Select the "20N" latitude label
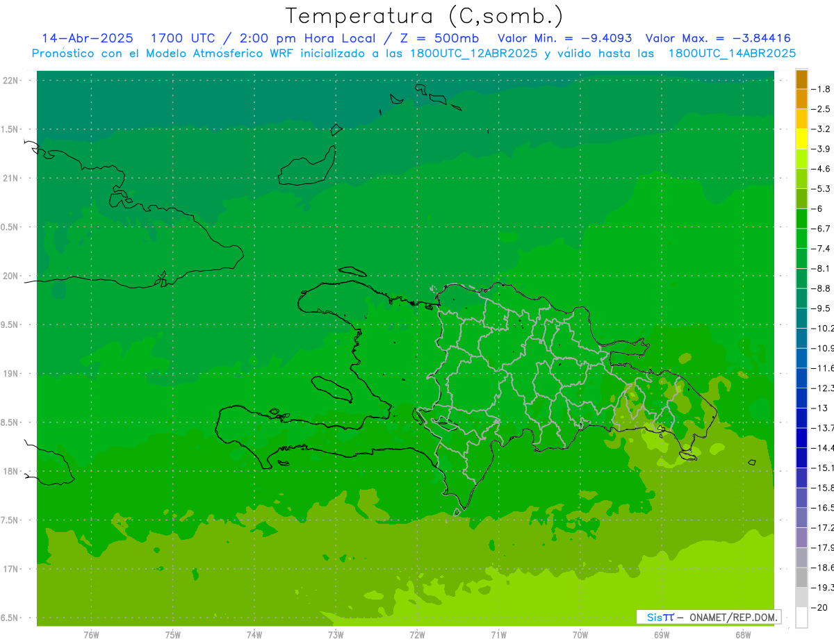Screen dimensions: 834x644 [x=10, y=276]
